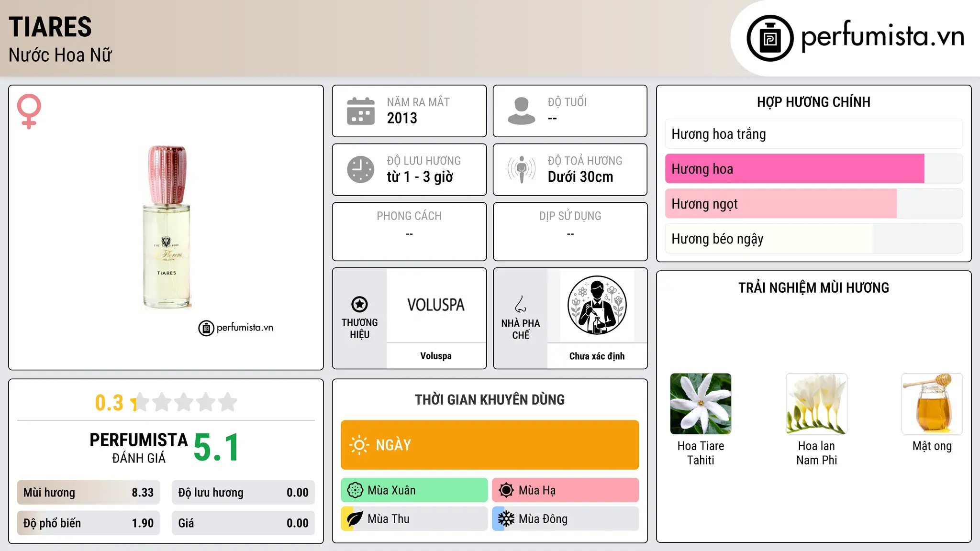This screenshot has height=551, width=980.
Task: Click the Hoa lan Nam Phi caption
Action: 816,453
